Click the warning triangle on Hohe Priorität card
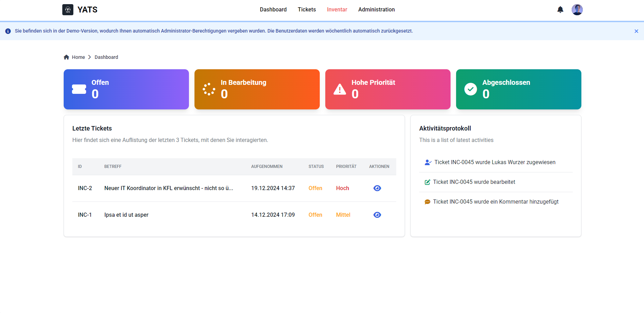Viewport: 644px width, 313px height. point(340,89)
